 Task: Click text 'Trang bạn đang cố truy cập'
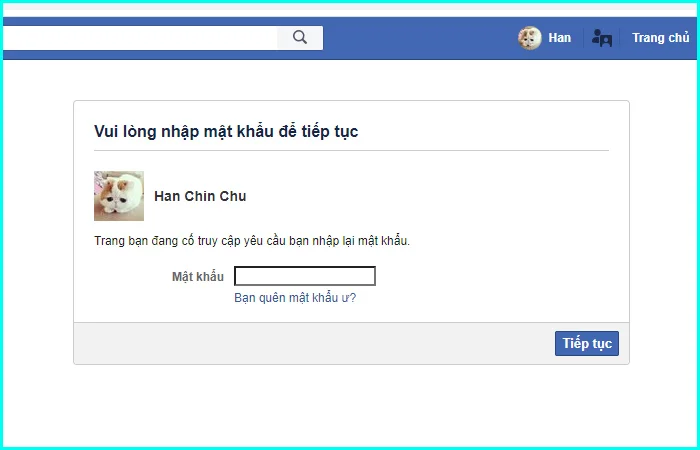[168, 241]
